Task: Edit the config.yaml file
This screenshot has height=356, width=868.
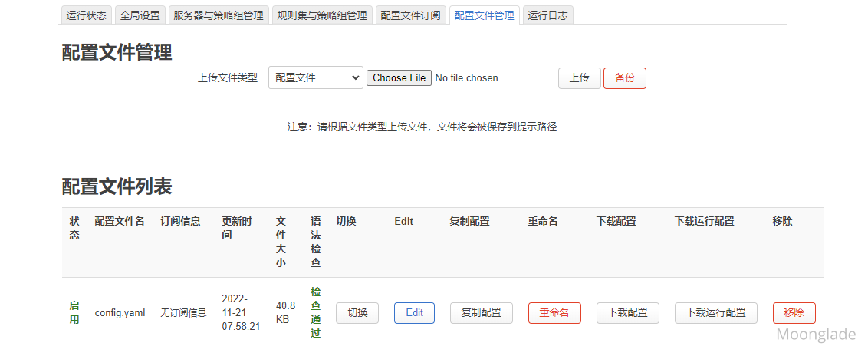Action: click(x=414, y=313)
